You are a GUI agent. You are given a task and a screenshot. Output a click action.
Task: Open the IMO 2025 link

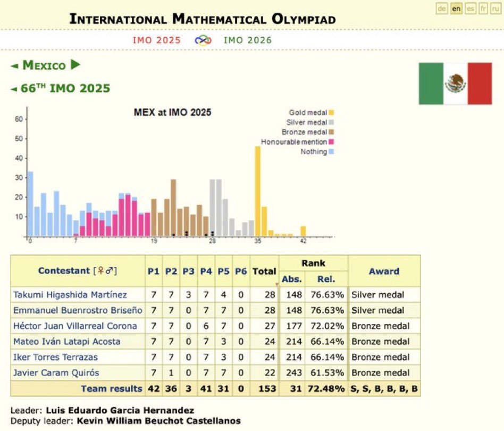pyautogui.click(x=156, y=40)
